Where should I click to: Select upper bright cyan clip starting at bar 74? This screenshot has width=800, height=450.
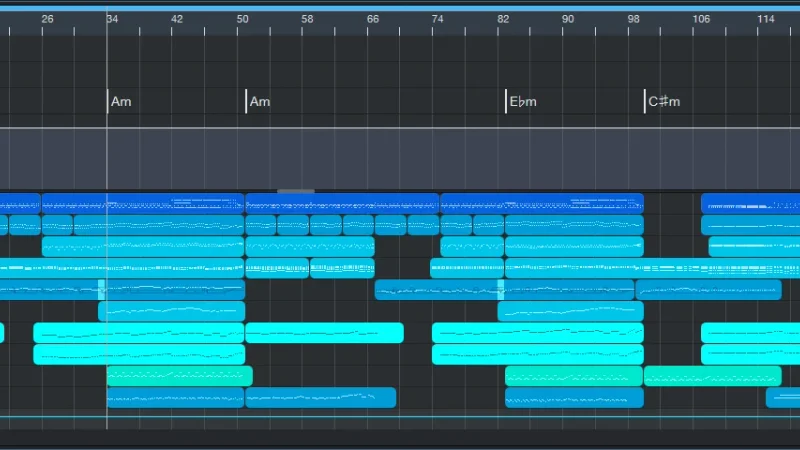(538, 333)
